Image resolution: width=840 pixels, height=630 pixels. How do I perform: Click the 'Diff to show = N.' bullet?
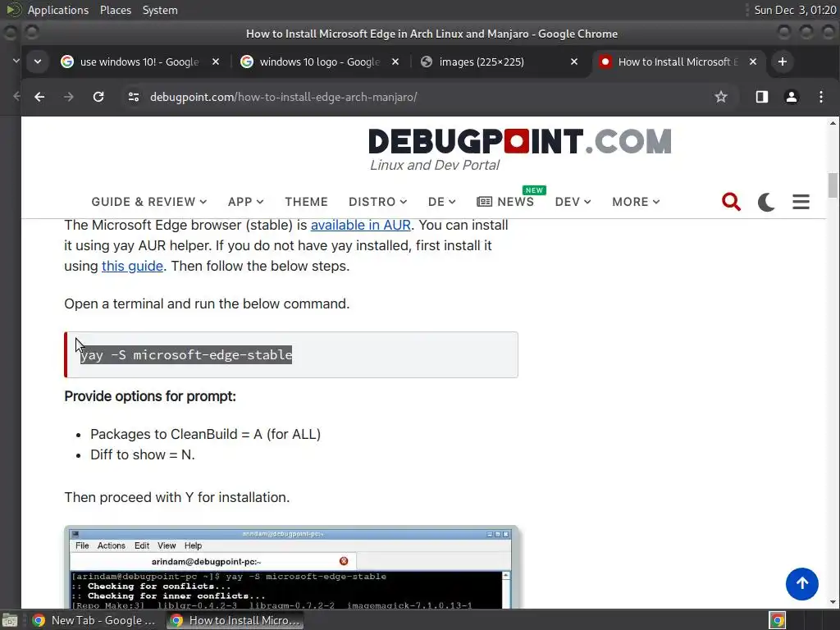[143, 454]
